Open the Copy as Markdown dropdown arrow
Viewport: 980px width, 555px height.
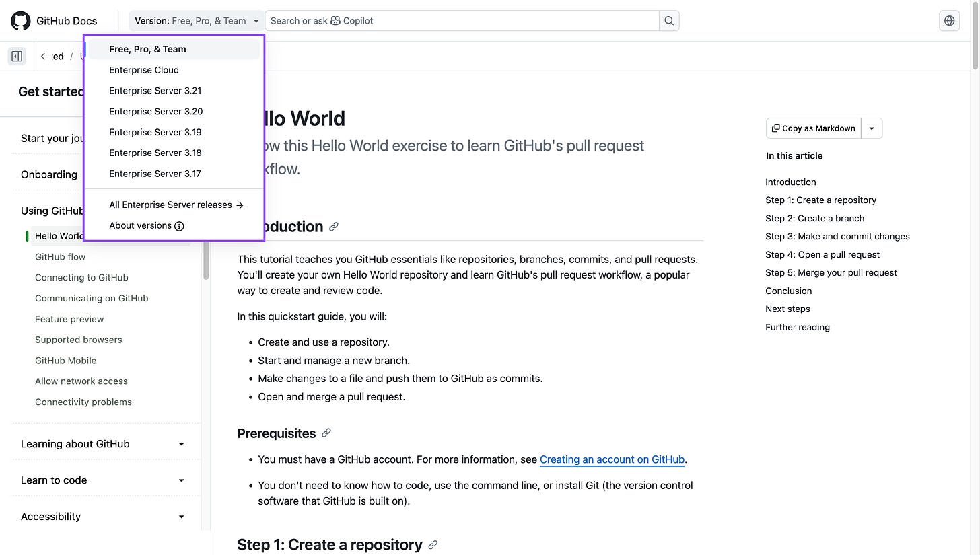872,128
